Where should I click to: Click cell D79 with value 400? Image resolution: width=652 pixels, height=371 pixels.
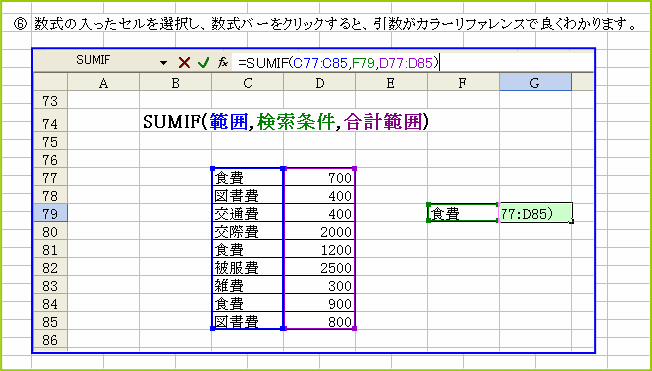tap(319, 213)
